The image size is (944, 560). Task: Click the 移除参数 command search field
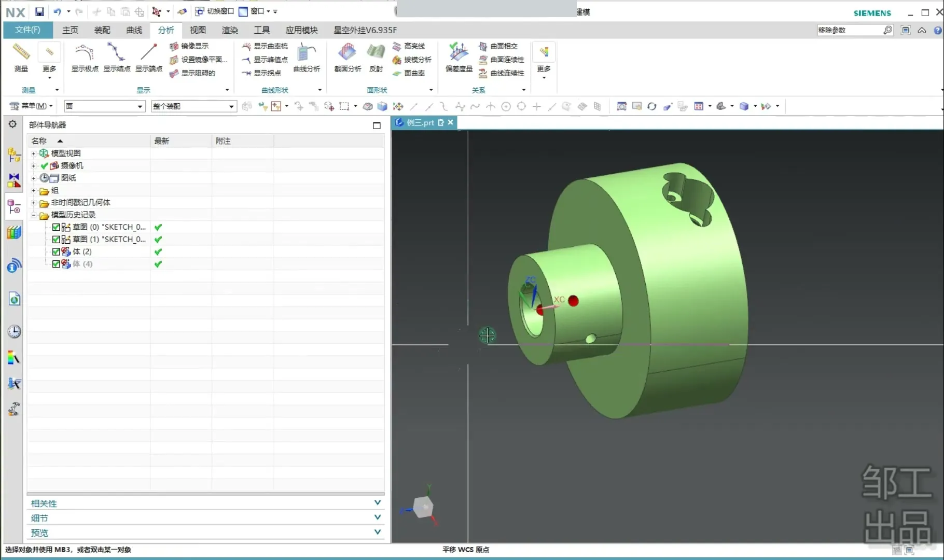(x=849, y=30)
